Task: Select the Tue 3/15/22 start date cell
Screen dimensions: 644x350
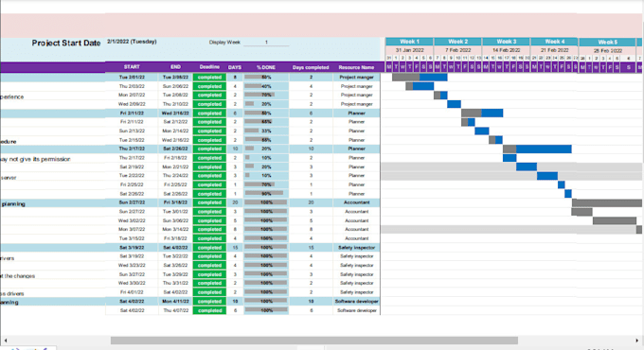Action: pyautogui.click(x=132, y=238)
